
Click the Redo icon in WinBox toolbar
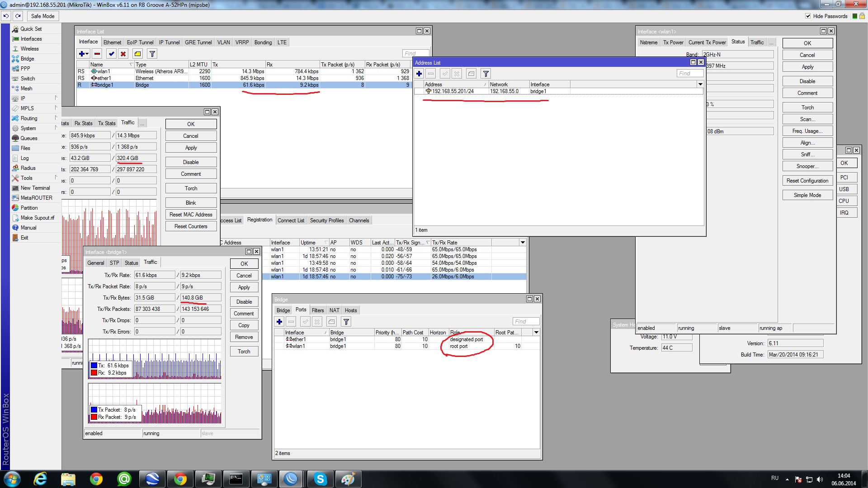tap(18, 16)
